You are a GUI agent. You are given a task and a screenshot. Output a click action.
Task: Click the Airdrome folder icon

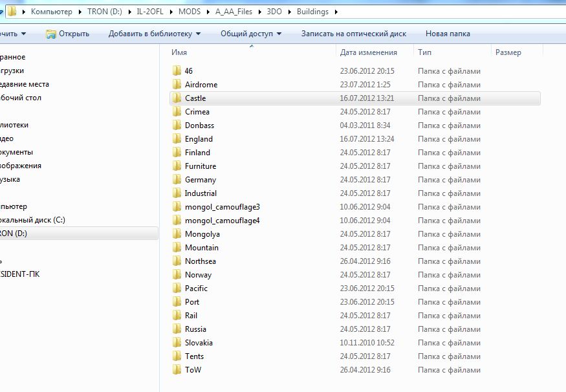click(177, 85)
